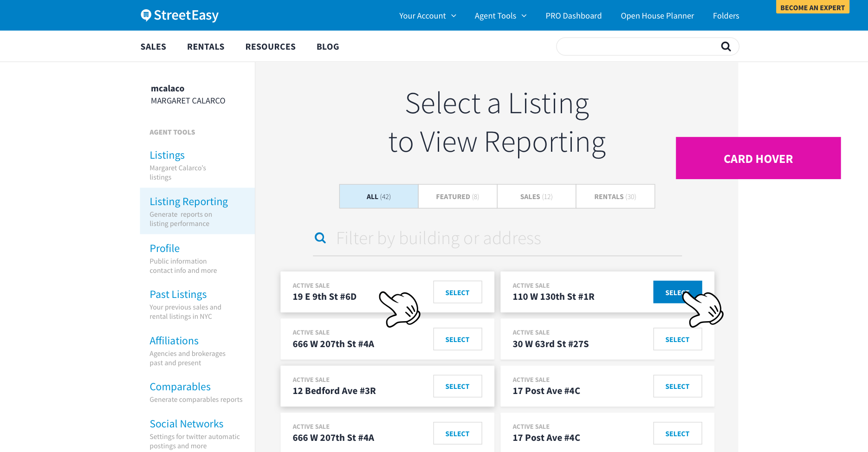This screenshot has width=868, height=452.
Task: Open the BLOG section
Action: [328, 47]
